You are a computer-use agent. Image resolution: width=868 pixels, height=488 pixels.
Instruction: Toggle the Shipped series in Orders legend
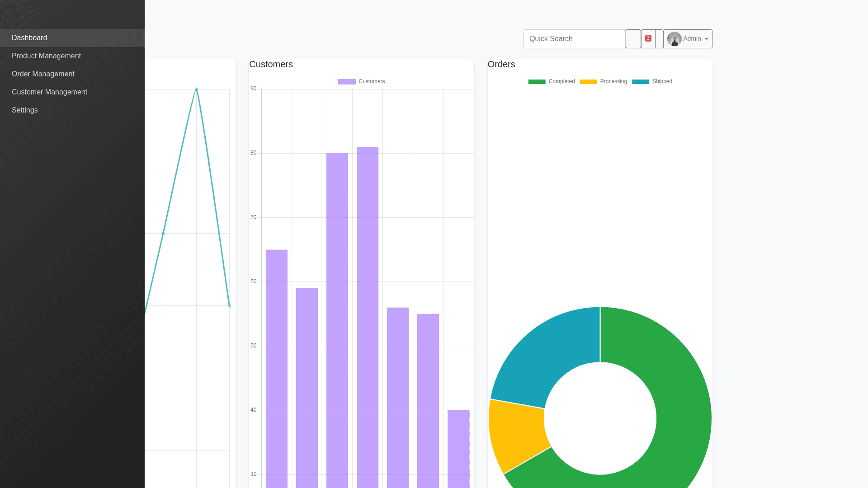tap(640, 82)
